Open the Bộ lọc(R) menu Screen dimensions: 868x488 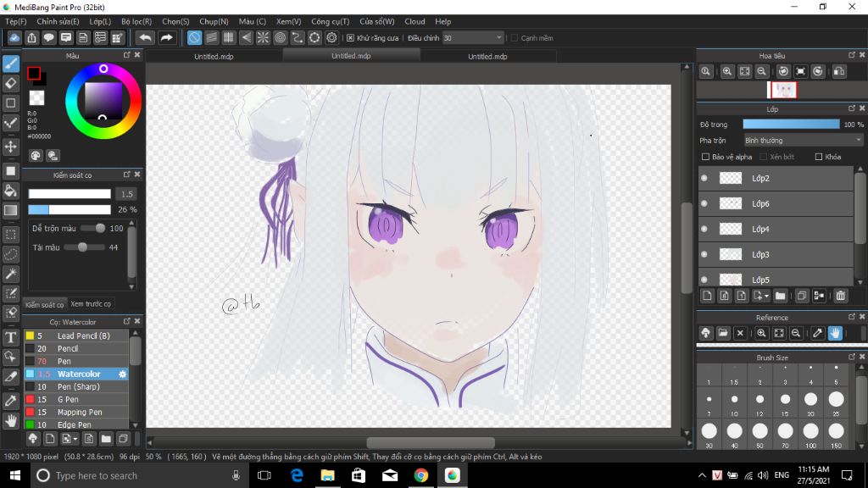point(136,21)
